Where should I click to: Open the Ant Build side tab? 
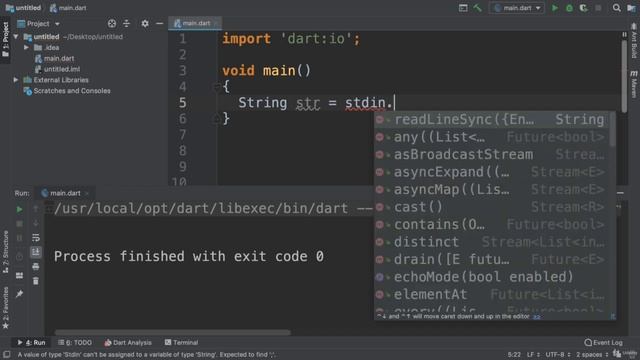[634, 40]
